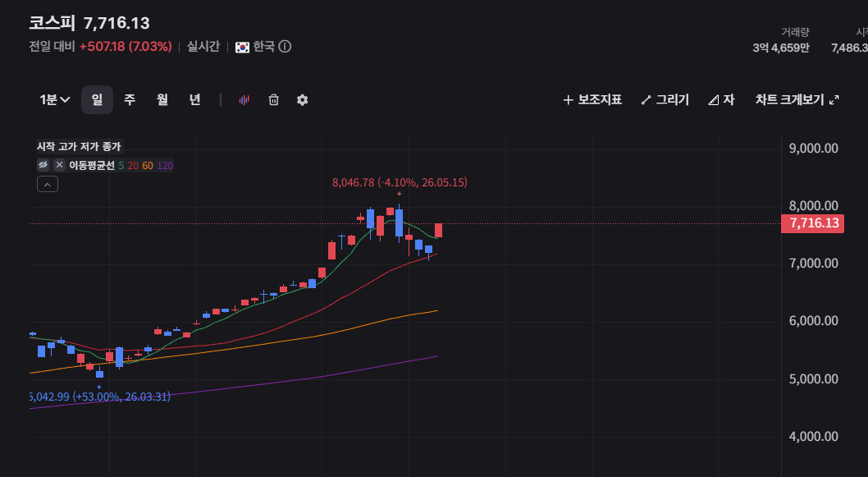Switch to the 주 weekly tab
The image size is (868, 477).
(x=130, y=99)
